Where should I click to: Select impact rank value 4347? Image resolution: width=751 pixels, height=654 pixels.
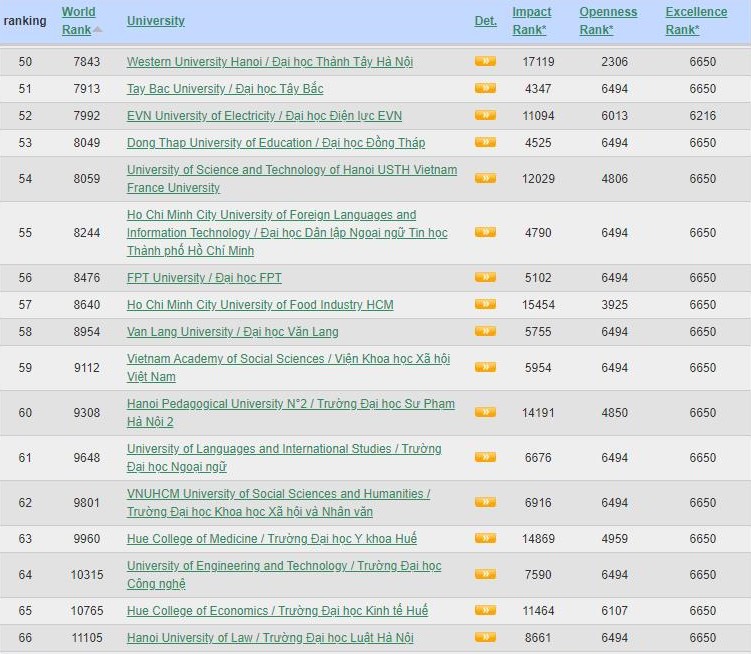tap(538, 89)
